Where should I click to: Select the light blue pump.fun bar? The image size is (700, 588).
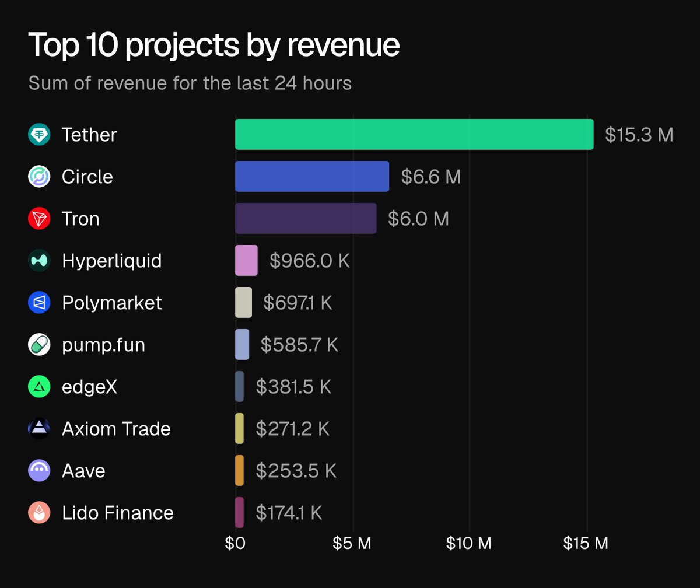tap(242, 345)
